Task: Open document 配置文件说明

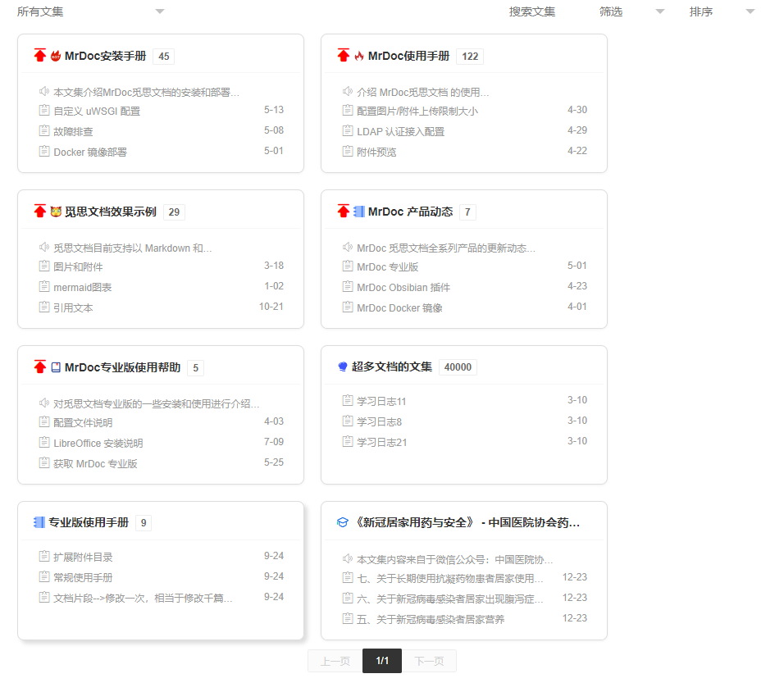Action: click(x=83, y=422)
